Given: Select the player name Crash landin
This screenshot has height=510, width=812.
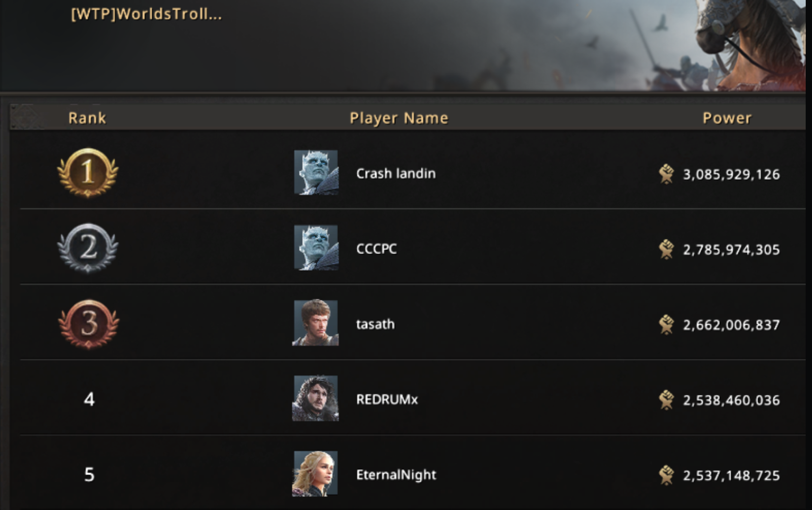Looking at the screenshot, I should (396, 174).
